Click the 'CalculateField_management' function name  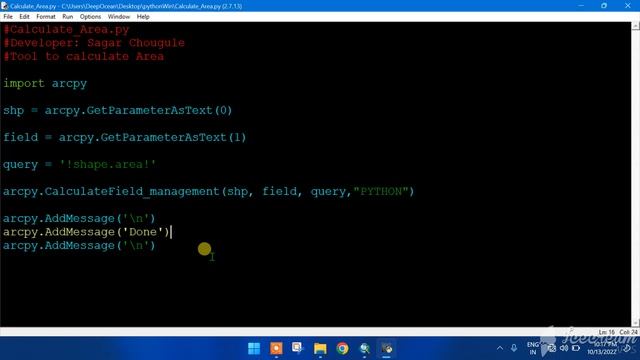point(132,191)
